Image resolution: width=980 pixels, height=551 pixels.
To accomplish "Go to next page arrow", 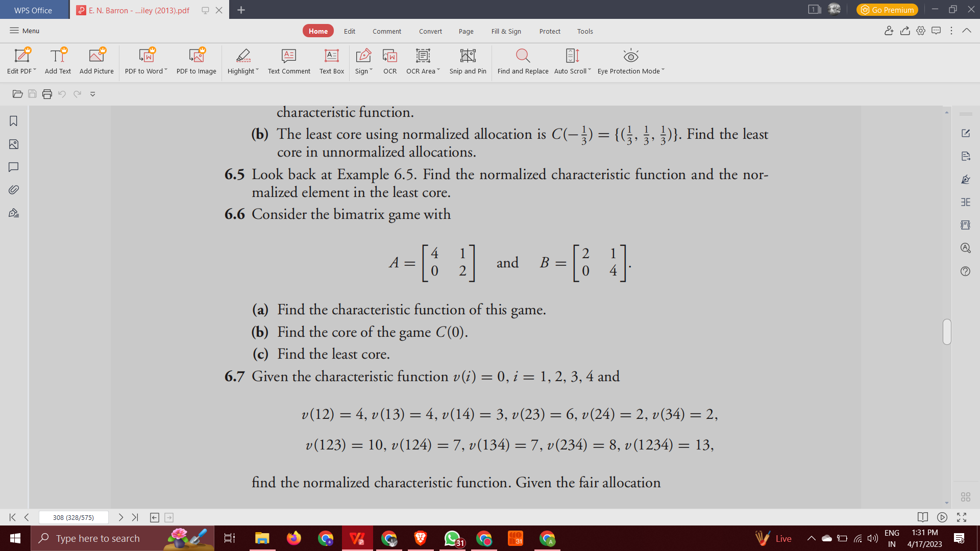I will [121, 517].
